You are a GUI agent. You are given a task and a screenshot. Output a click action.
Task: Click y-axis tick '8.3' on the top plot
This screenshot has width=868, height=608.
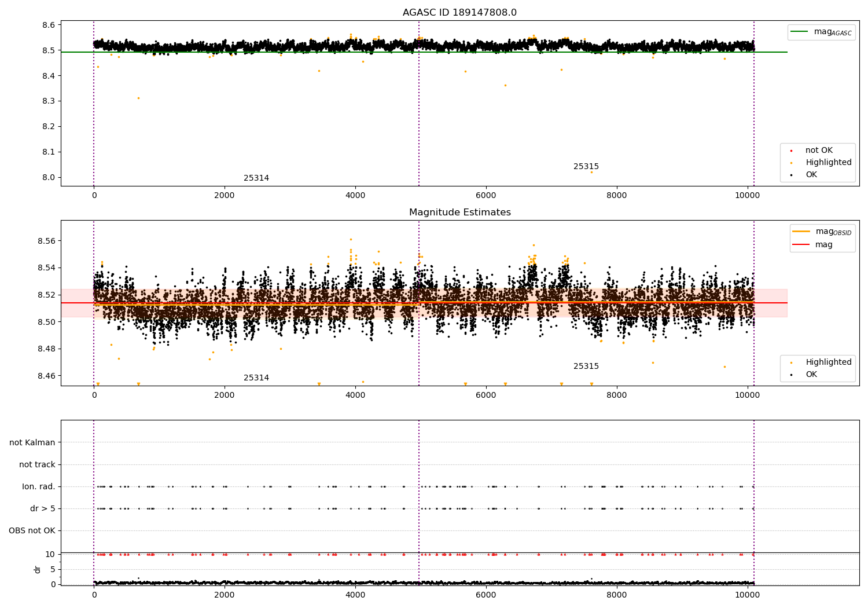coord(49,101)
